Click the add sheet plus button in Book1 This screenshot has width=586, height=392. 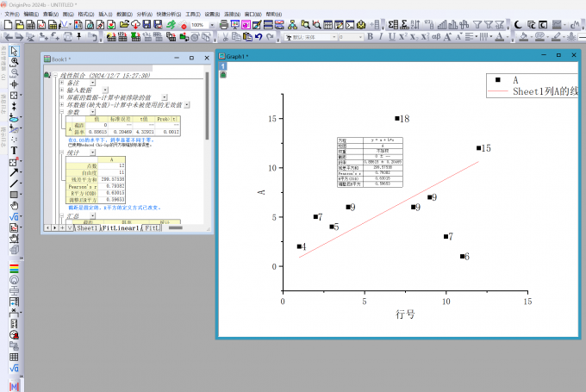pyautogui.click(x=62, y=227)
